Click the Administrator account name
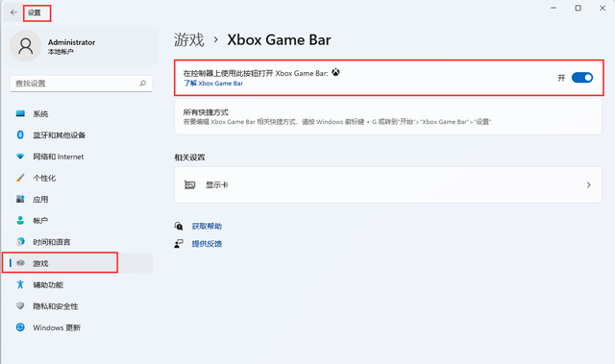Viewport: 615px width, 364px height. click(x=71, y=42)
